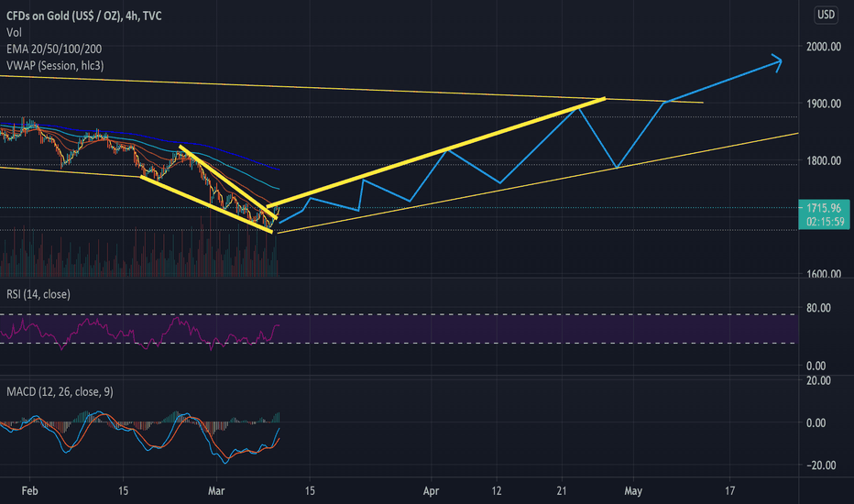
Task: Click the countdown timer 02:15:59
Action: (824, 222)
